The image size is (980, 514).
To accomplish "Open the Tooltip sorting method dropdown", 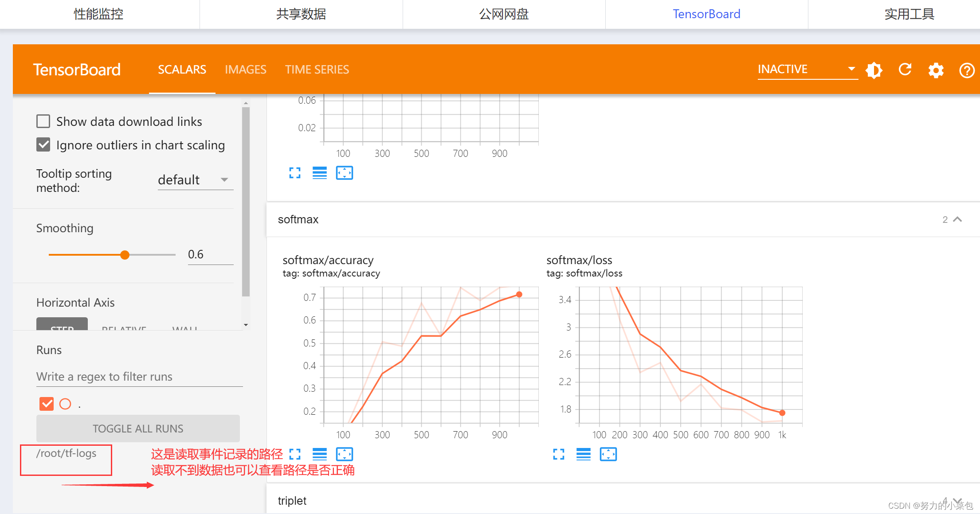I will (x=187, y=180).
